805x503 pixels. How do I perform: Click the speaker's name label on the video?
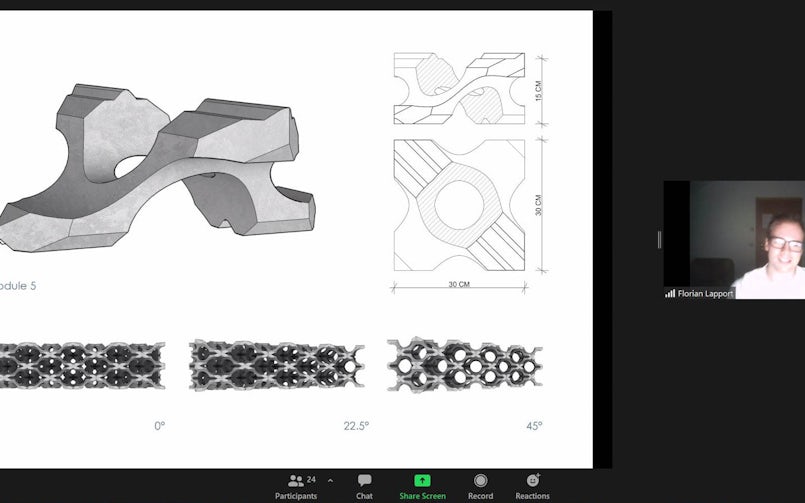click(x=706, y=294)
